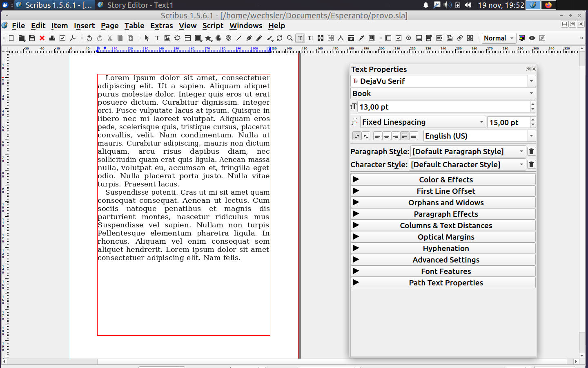
Task: Select the Eye Dropper tool
Action: 361,38
